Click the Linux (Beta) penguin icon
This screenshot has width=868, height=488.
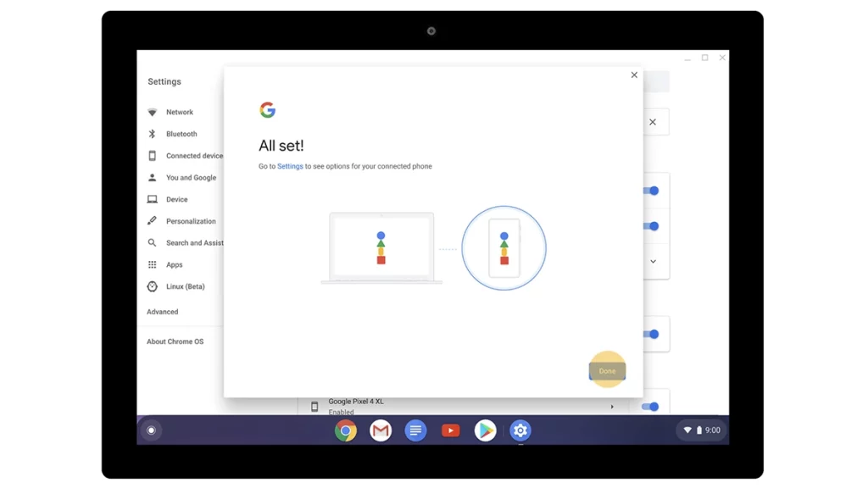[x=153, y=286]
